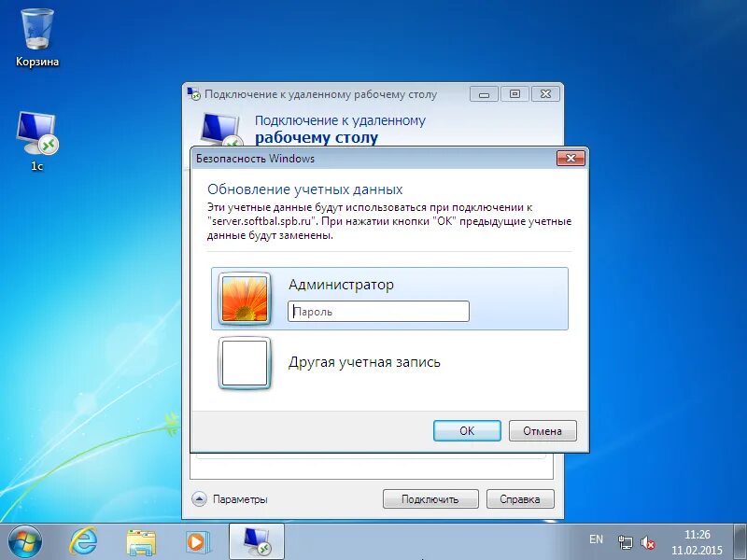Click the Windows Start orb
Image resolution: width=747 pixels, height=560 pixels.
(25, 542)
